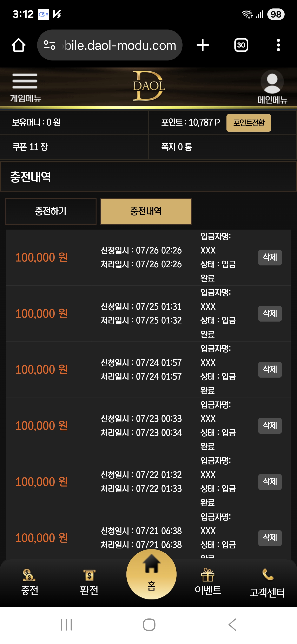
Task: Switch to the 충전하기 tab
Action: click(51, 212)
